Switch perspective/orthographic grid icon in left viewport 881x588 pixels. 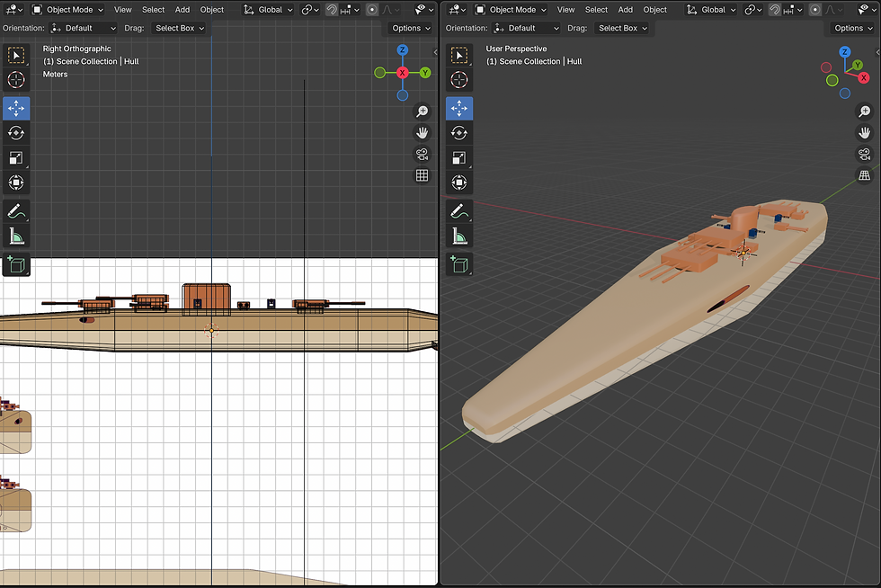[x=422, y=175]
